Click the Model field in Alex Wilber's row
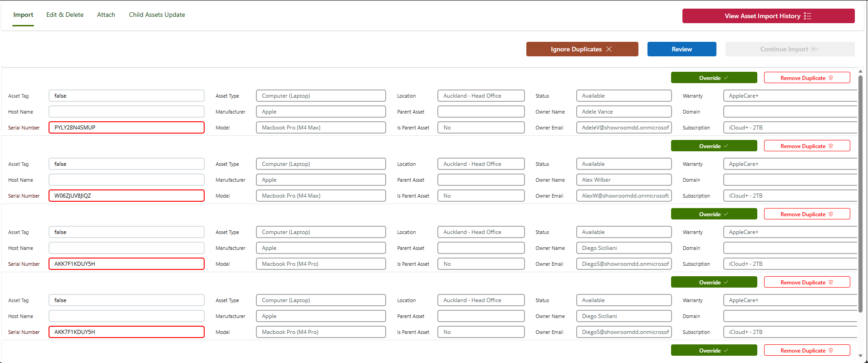868x363 pixels. click(x=321, y=196)
